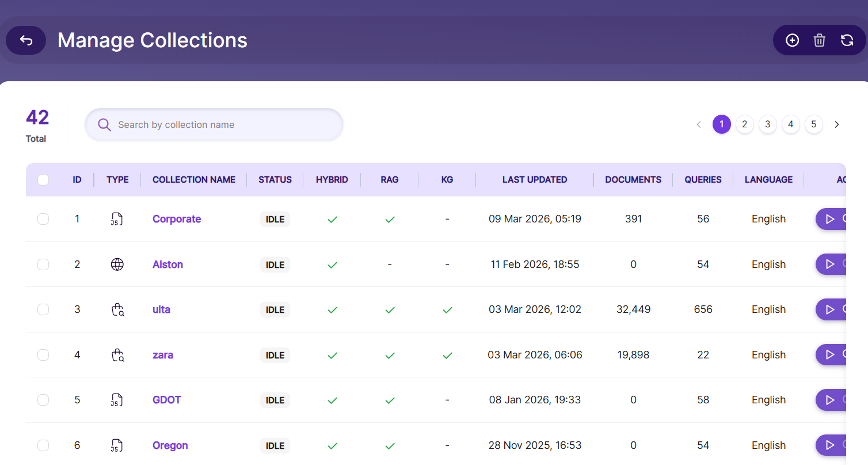868x465 pixels.
Task: Click ulta's shopping-bag type icon
Action: 117,309
